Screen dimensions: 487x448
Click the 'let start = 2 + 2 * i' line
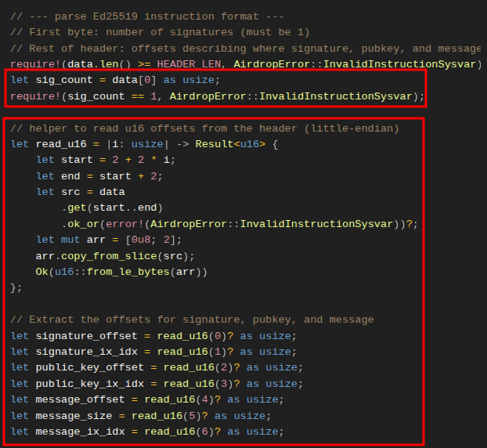(x=106, y=160)
